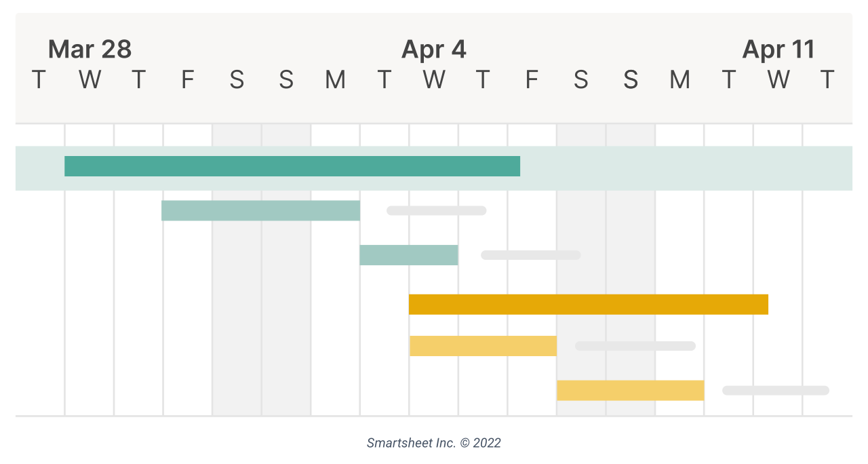Click gray label beside first light teal bar

coord(436,211)
